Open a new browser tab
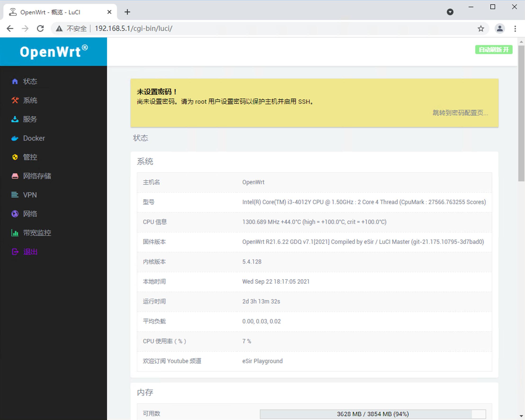This screenshot has width=525, height=420. click(127, 12)
